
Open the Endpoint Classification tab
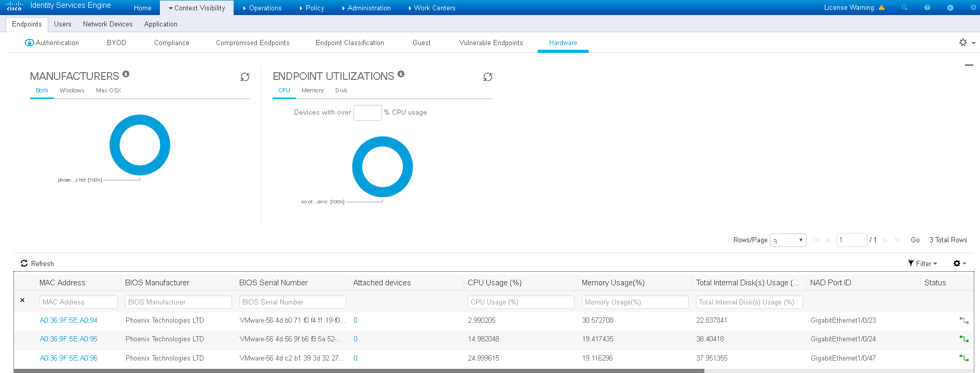coord(350,43)
